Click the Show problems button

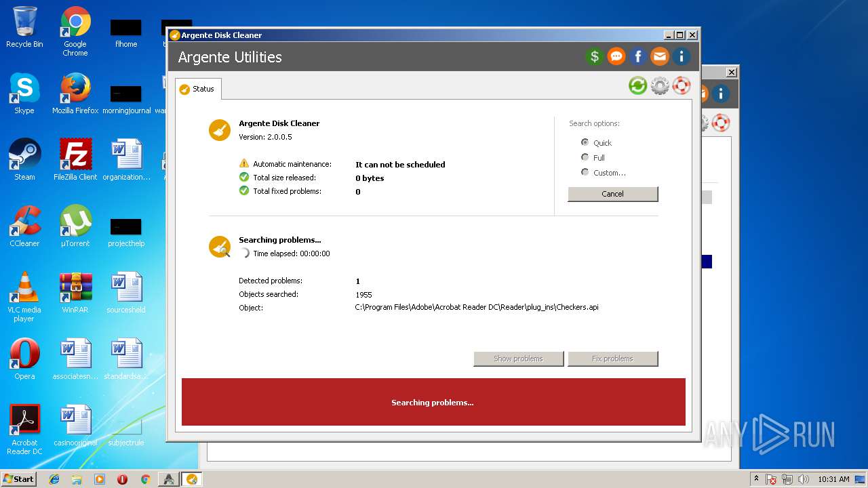click(x=518, y=359)
